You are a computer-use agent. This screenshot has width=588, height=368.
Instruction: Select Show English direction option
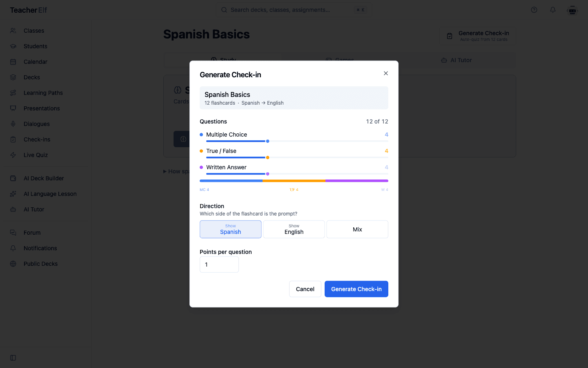tap(294, 229)
